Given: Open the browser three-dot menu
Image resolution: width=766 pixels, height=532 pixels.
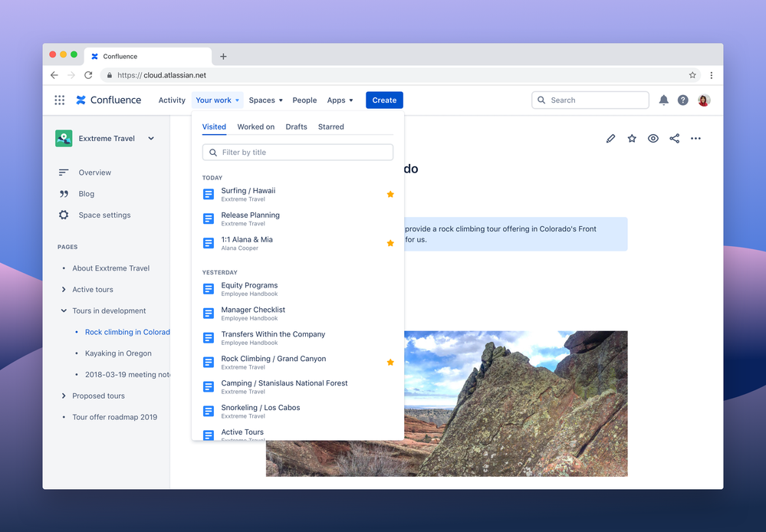Looking at the screenshot, I should (712, 75).
